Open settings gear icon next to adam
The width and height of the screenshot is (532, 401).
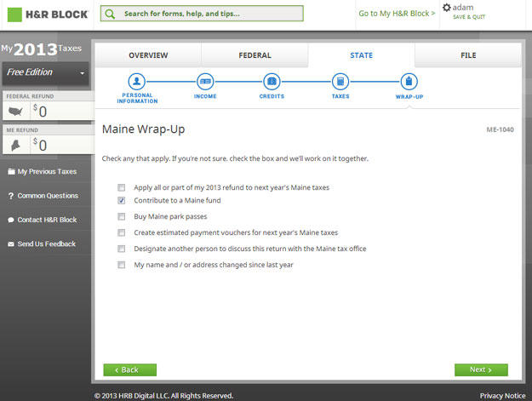(447, 8)
